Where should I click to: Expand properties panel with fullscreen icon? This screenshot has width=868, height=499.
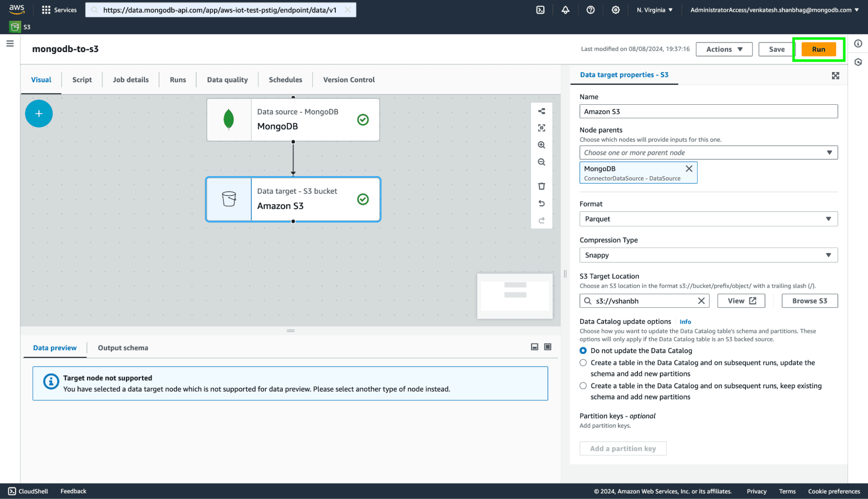(x=835, y=76)
